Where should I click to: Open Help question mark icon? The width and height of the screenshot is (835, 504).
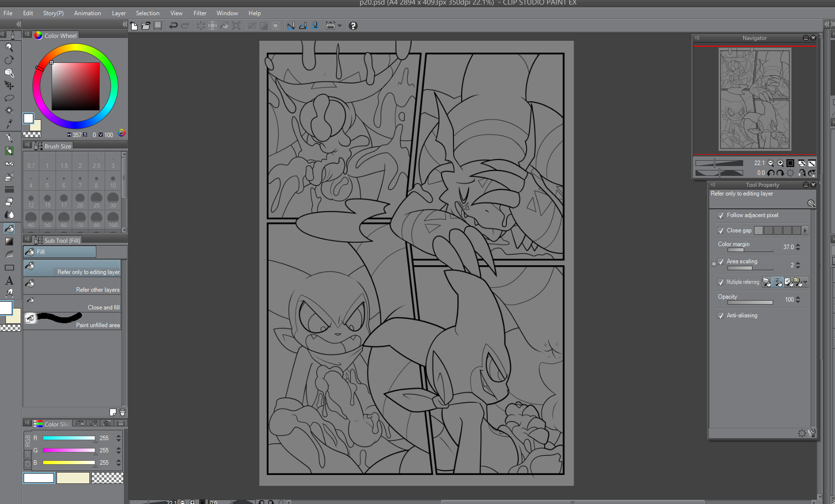click(353, 26)
